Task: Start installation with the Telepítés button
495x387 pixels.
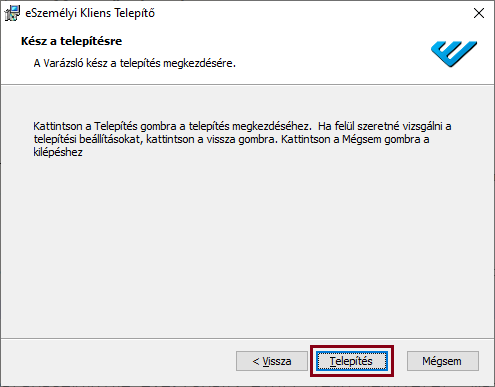Action: point(352,361)
